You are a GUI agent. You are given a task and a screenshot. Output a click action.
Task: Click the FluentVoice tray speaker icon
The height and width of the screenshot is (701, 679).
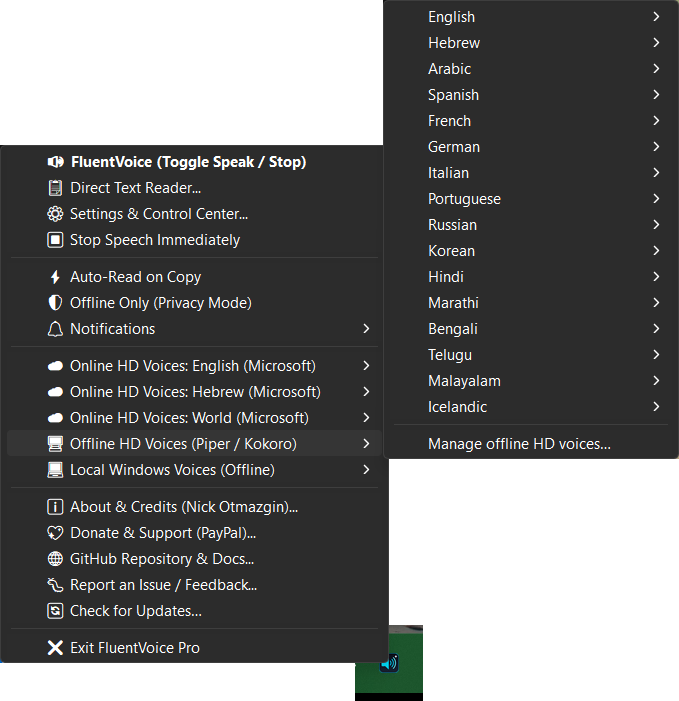click(x=389, y=663)
